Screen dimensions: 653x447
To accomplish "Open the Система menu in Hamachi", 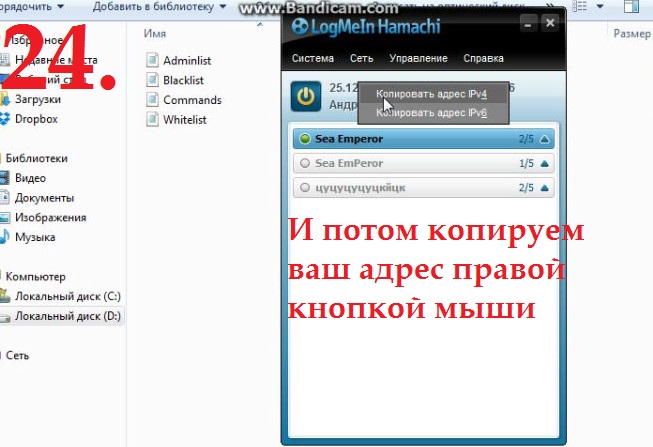I will (x=313, y=58).
